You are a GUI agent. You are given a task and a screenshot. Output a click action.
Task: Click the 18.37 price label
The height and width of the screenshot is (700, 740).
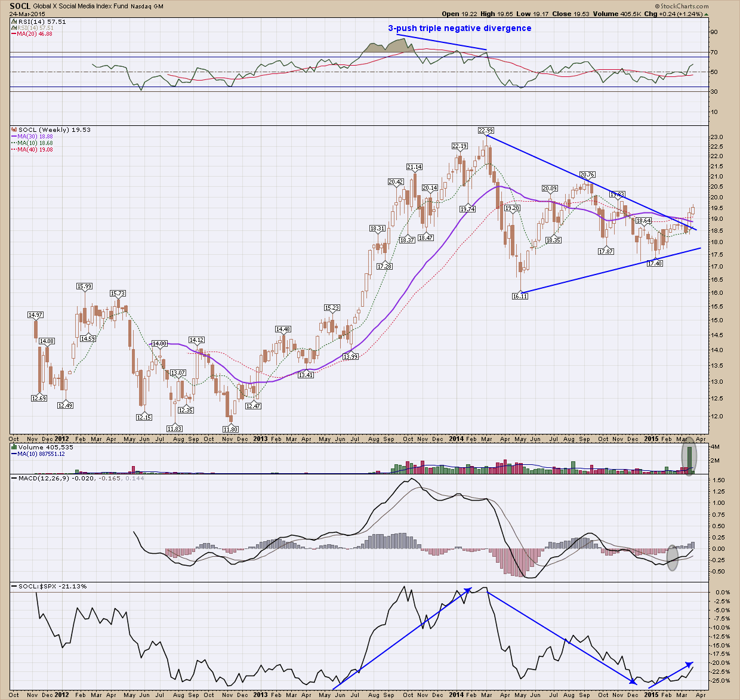click(x=407, y=240)
